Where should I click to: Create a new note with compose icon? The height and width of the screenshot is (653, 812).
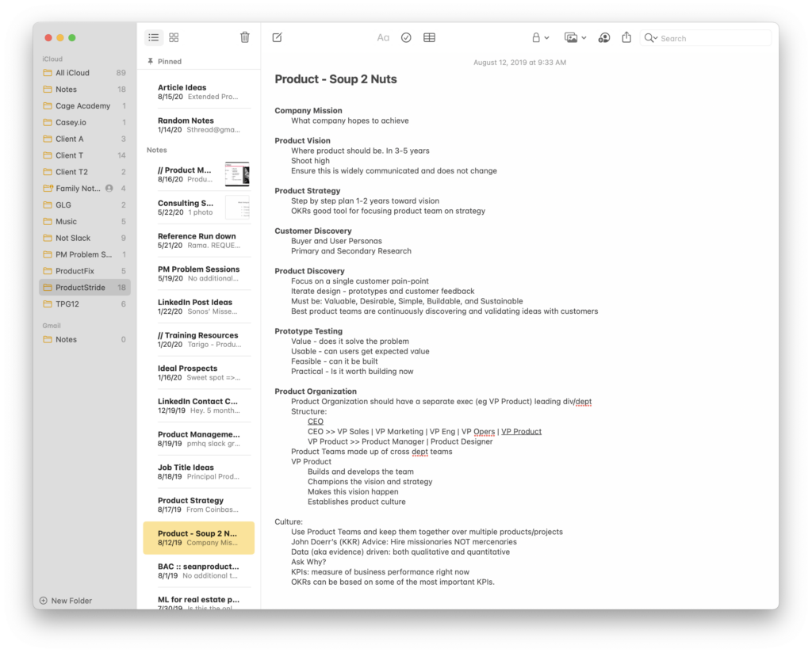(x=277, y=37)
